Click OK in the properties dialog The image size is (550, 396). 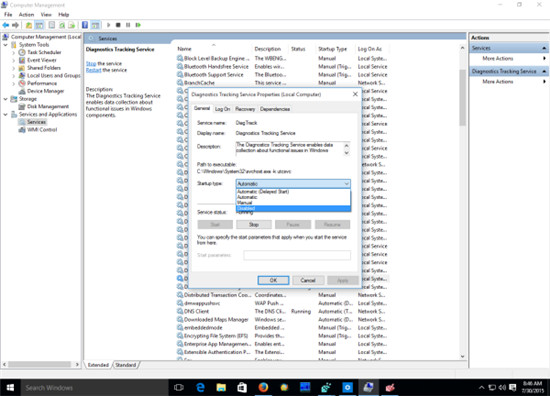(x=273, y=280)
